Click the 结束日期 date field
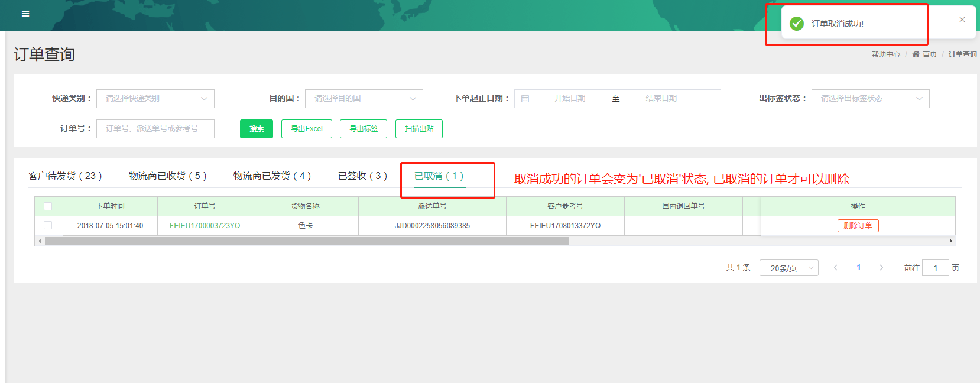Screen dimensions: 980x383 click(x=661, y=99)
